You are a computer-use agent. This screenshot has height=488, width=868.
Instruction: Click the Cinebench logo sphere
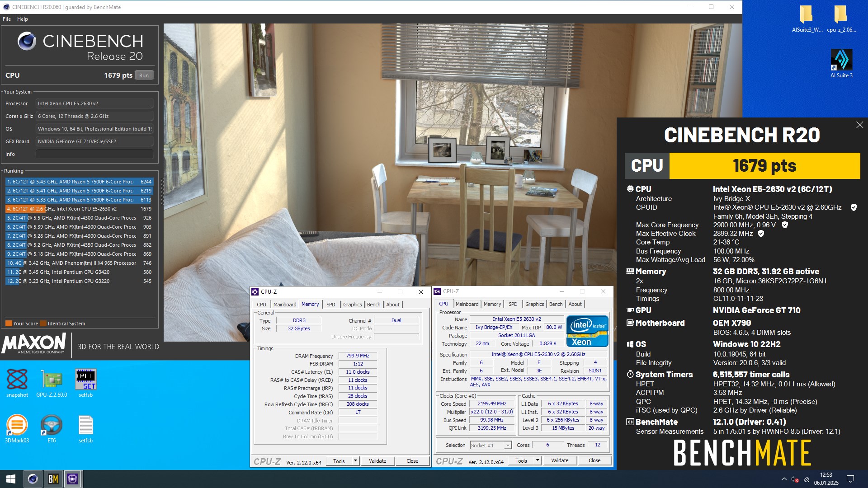click(27, 41)
